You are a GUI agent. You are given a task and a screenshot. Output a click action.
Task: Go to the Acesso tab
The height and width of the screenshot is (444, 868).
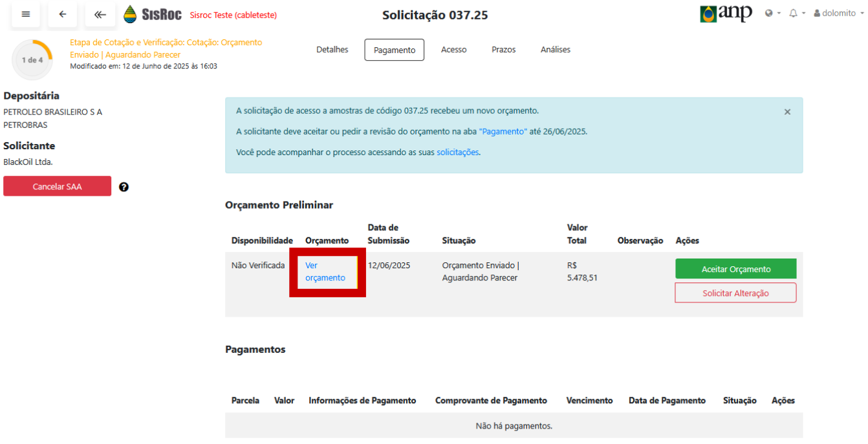[453, 50]
